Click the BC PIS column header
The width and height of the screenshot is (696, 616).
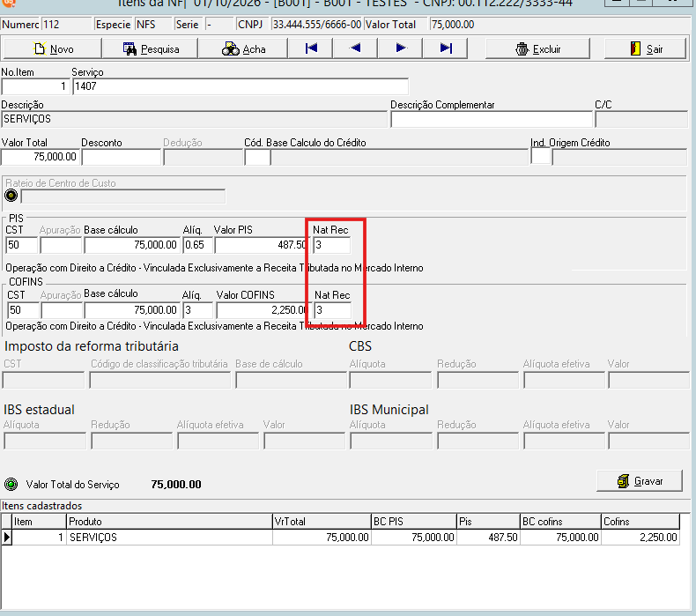[414, 522]
